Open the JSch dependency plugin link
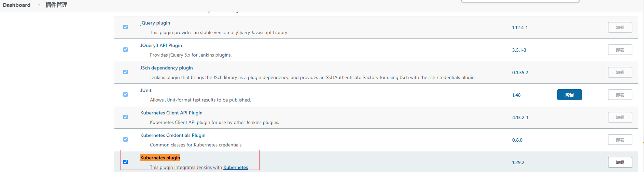Screen dimensions: 644x172 (x=167, y=68)
